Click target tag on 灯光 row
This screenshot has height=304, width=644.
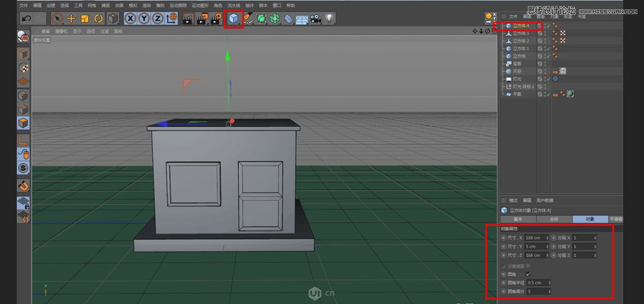pos(555,79)
